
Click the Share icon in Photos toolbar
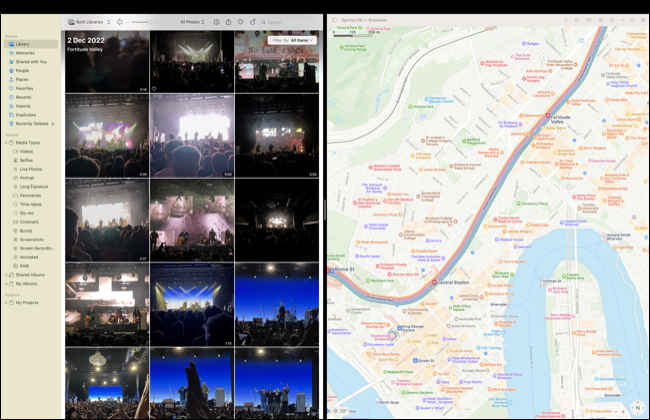[x=228, y=21]
